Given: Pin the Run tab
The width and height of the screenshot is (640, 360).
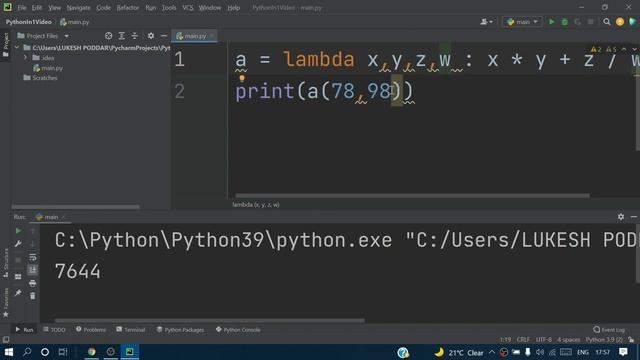Looking at the screenshot, I should [x=18, y=293].
